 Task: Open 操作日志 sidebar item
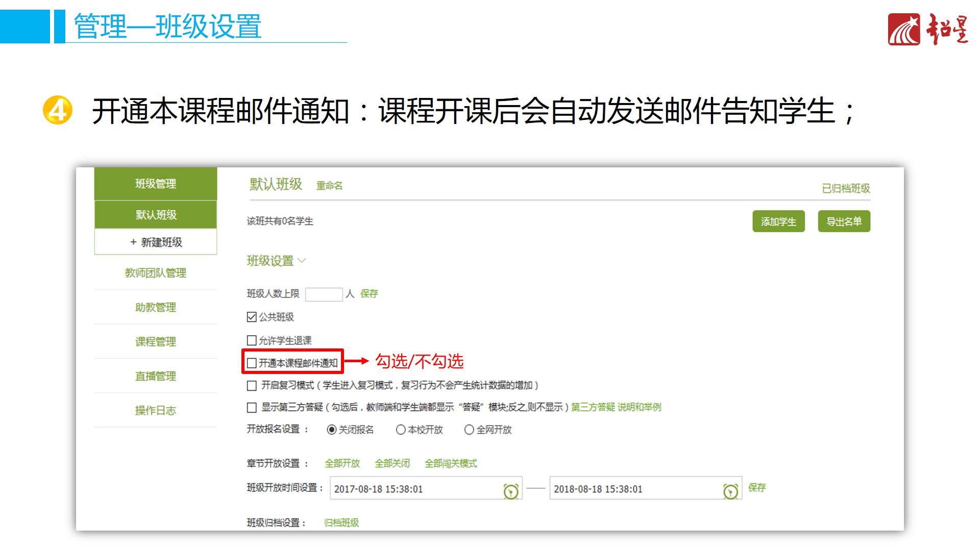156,410
